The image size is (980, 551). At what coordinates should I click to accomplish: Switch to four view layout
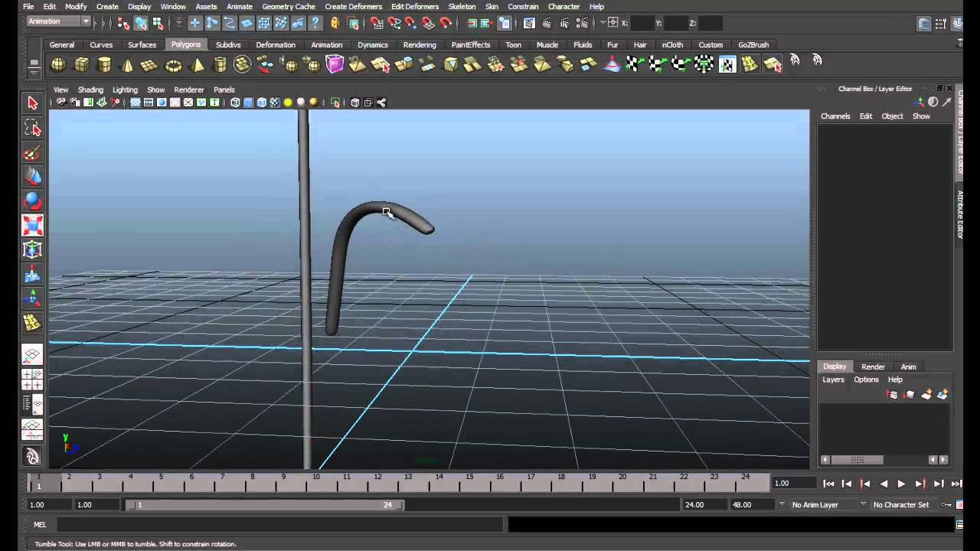point(32,380)
